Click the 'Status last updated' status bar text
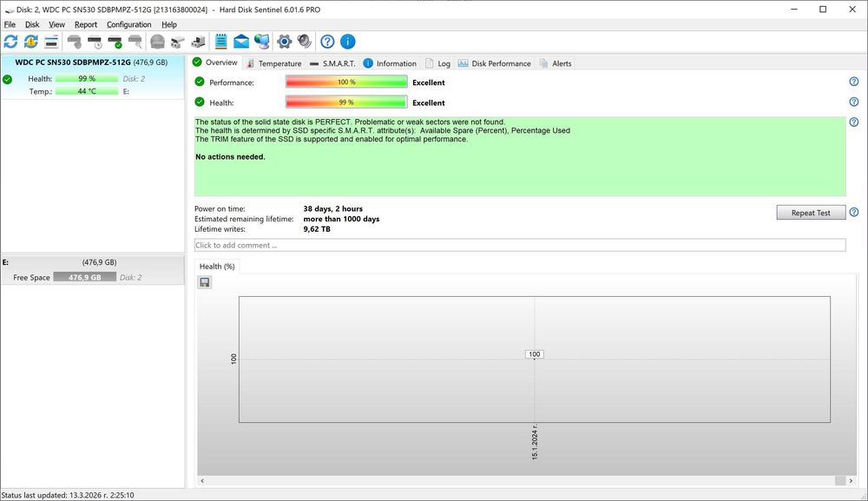This screenshot has width=868, height=501. pyautogui.click(x=68, y=495)
